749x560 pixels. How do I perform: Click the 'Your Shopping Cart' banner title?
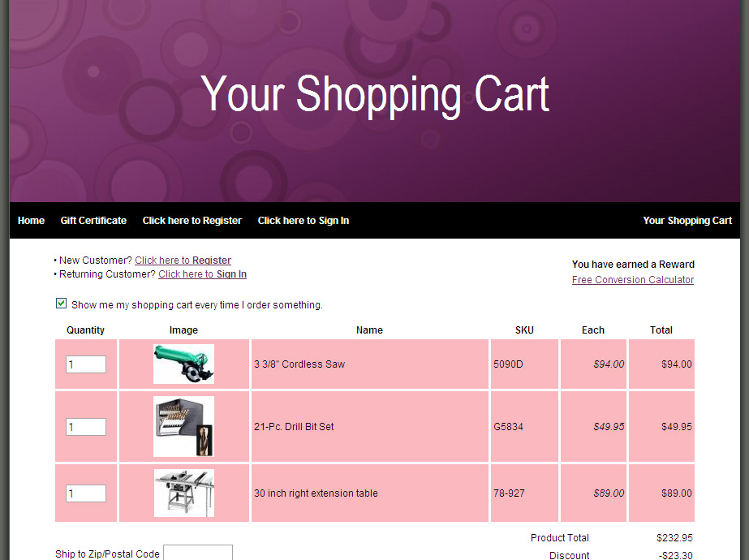(375, 94)
